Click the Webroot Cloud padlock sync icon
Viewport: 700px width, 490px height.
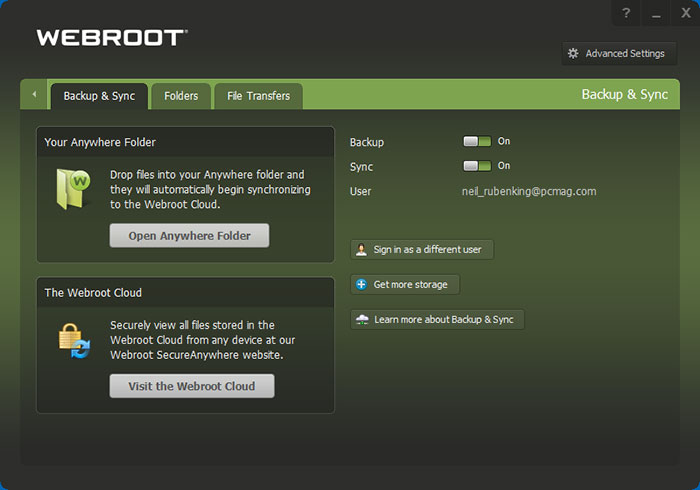[75, 341]
